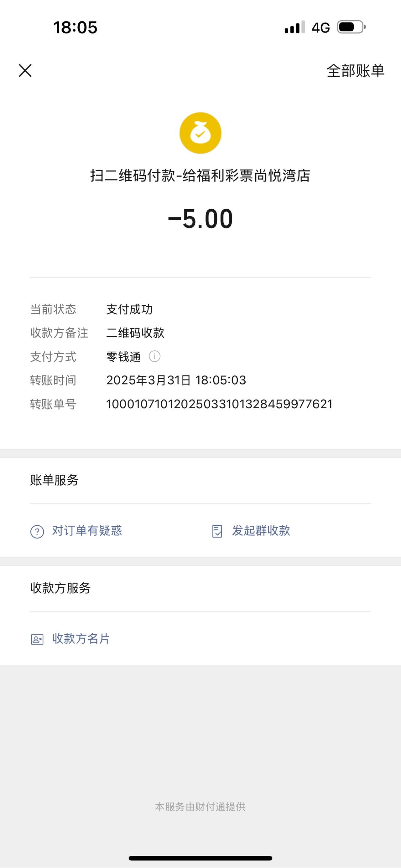
Task: Tap the 零钱通 payment method text
Action: tap(124, 356)
